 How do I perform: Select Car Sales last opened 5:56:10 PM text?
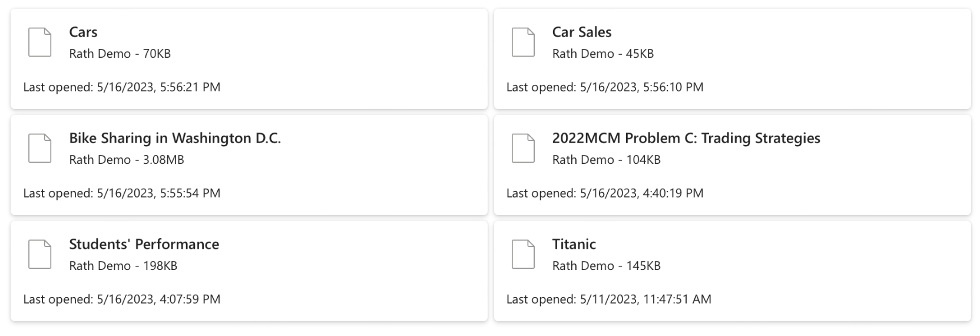[604, 87]
